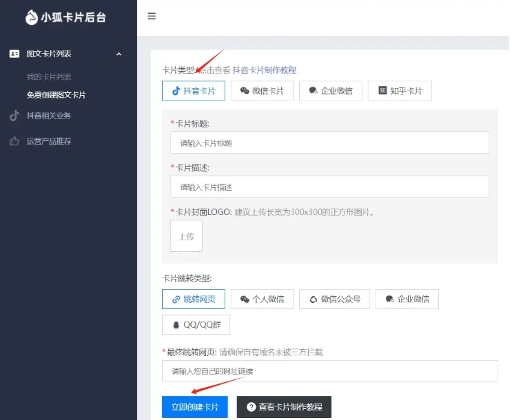Open the 抖音卡片制作教程 link

(x=264, y=70)
